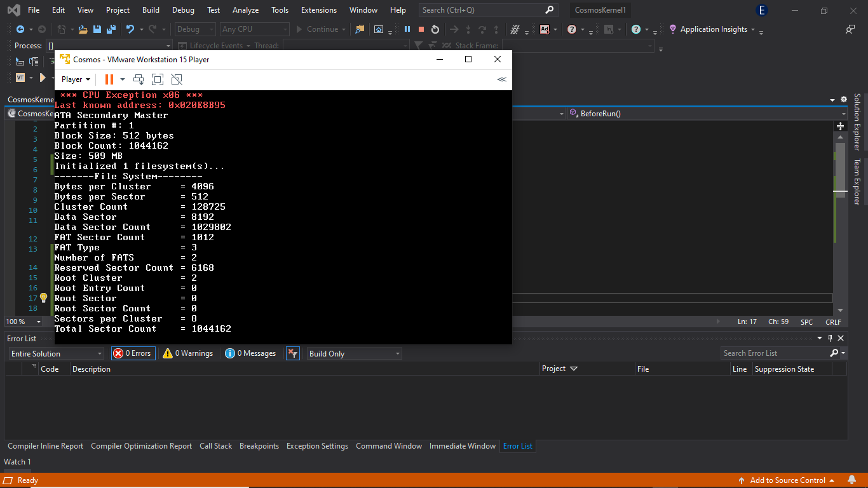Open the Any CPU platform dropdown
Screen dimensions: 868x488
pos(254,29)
